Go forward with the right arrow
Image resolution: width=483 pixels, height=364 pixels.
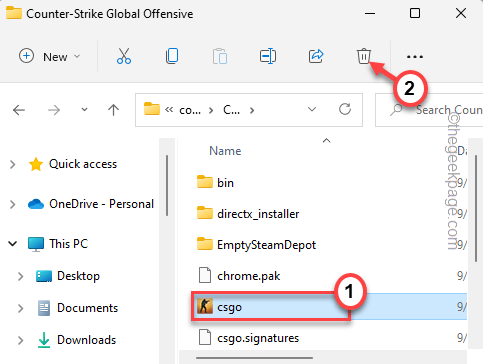pyautogui.click(x=54, y=110)
